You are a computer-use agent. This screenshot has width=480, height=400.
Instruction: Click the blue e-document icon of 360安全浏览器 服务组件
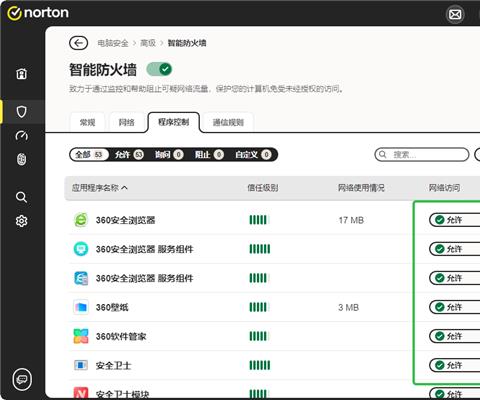[81, 278]
